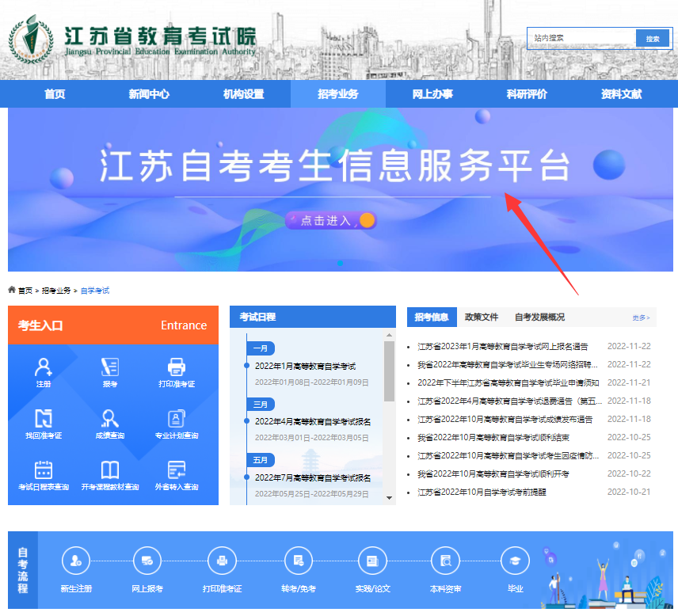
Task: Click the home icon in breadcrumb
Action: click(12, 290)
